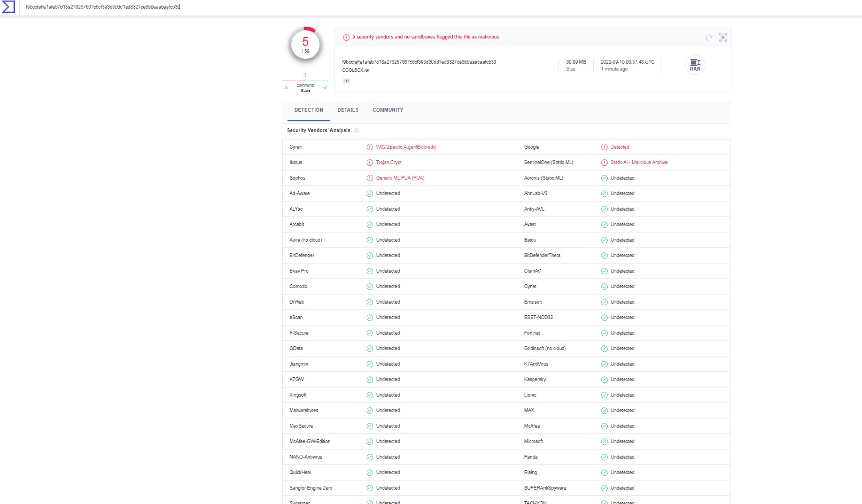Click info icon beside Security Vendors' Analysis
862x504 pixels.
point(356,130)
